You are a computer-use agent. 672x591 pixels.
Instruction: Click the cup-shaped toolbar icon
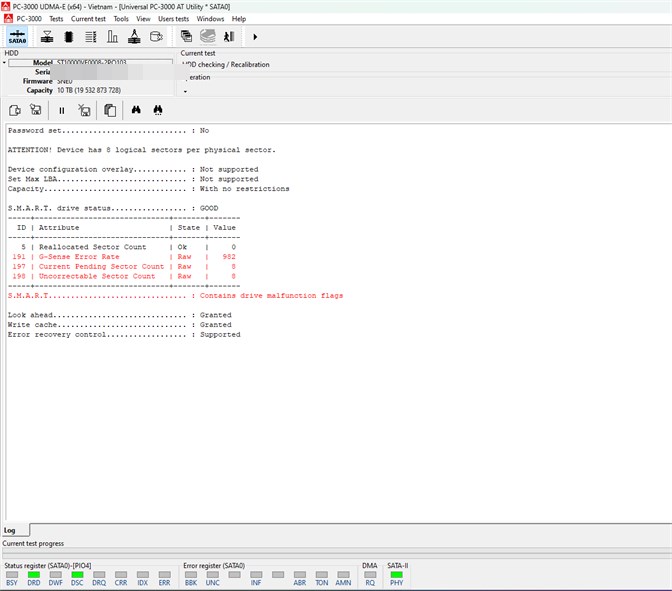pyautogui.click(x=156, y=37)
